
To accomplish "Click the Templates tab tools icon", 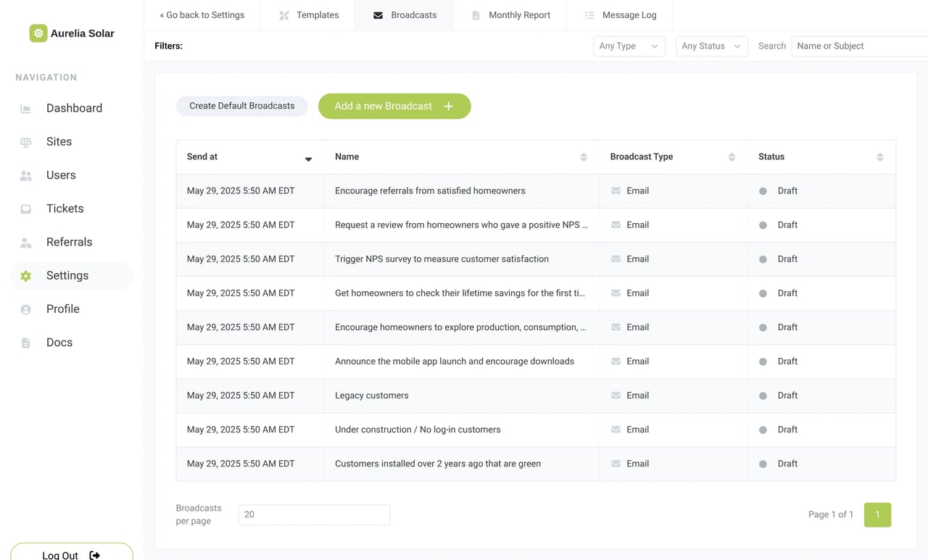I will point(284,15).
